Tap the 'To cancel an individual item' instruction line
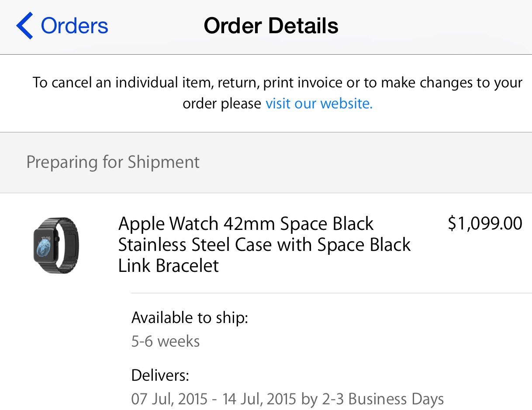The height and width of the screenshot is (410, 532). point(277,83)
